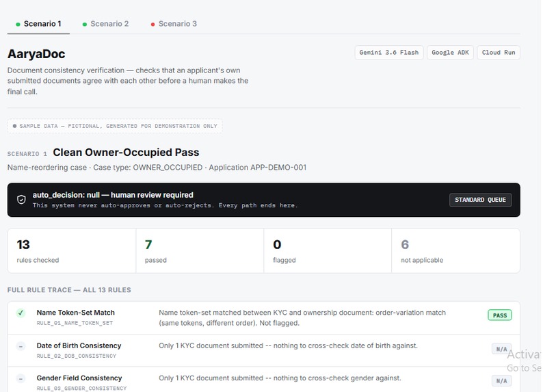Open the Scenario 2 tab
The width and height of the screenshot is (543, 392).
(105, 24)
